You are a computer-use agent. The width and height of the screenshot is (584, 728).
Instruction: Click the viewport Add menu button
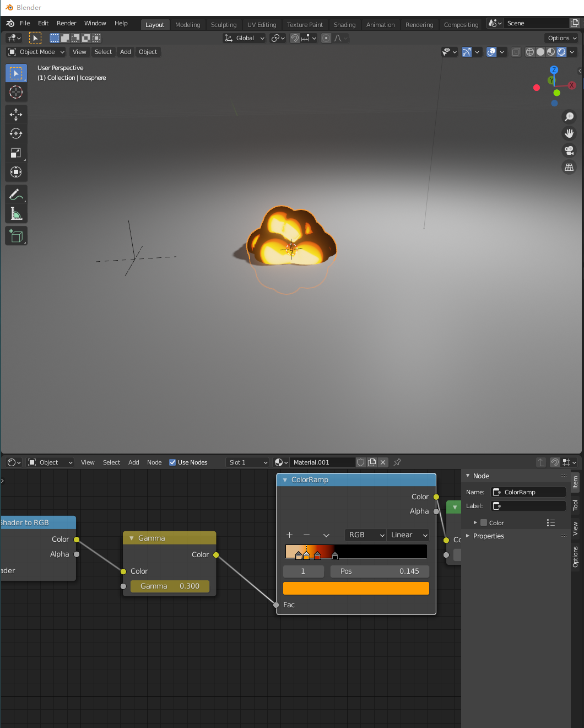pyautogui.click(x=126, y=52)
